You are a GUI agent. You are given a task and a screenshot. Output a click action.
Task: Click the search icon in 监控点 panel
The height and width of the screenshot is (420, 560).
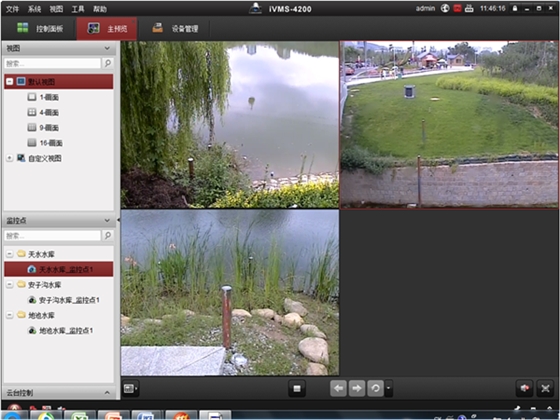[x=108, y=235]
